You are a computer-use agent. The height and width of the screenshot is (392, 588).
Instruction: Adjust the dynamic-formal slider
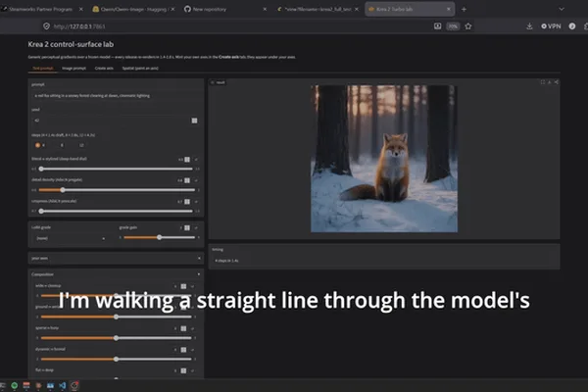click(117, 359)
